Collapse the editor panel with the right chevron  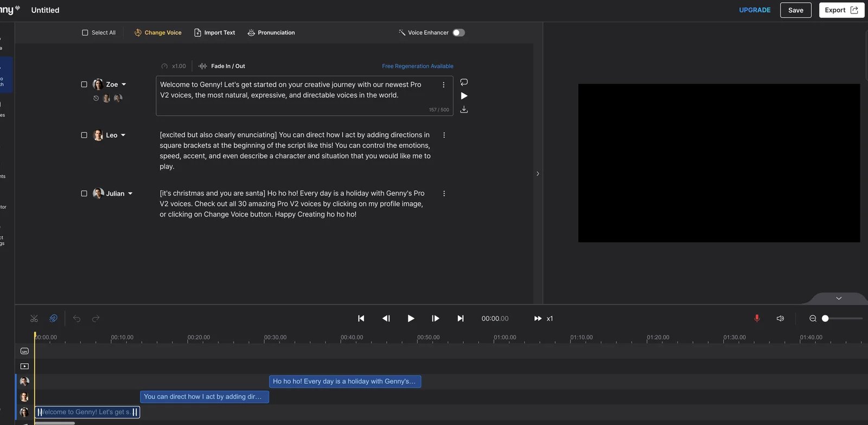pos(538,174)
